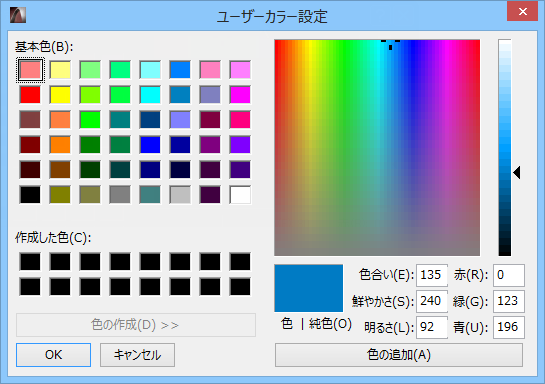Screen dimensions: 545x384
Task: Select the pale light green basic swatch
Action: click(x=90, y=70)
